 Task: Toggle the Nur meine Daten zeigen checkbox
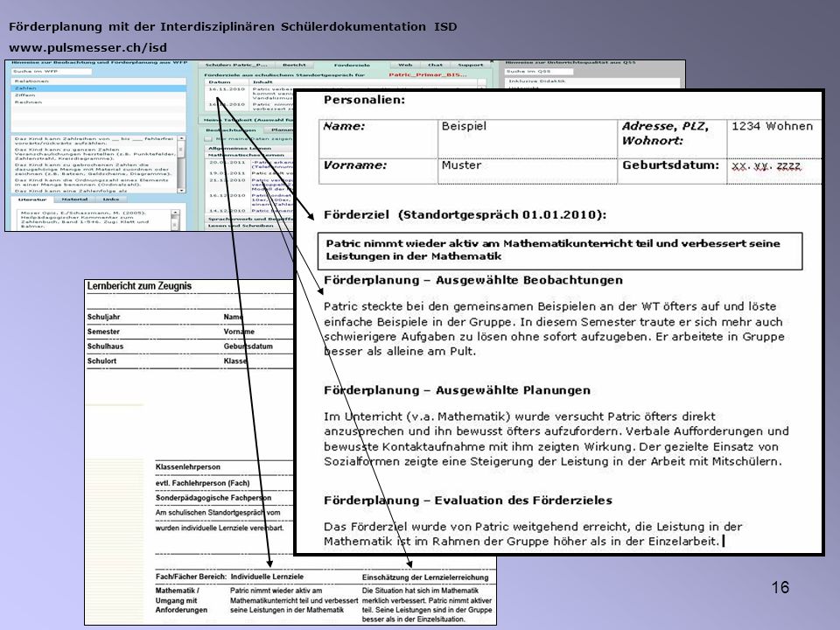(208, 139)
